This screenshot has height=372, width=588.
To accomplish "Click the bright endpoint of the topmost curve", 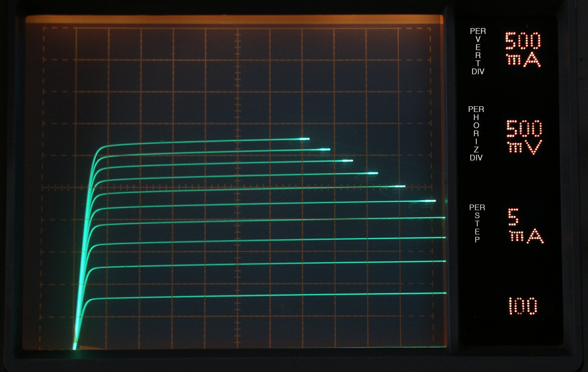I will tap(304, 139).
